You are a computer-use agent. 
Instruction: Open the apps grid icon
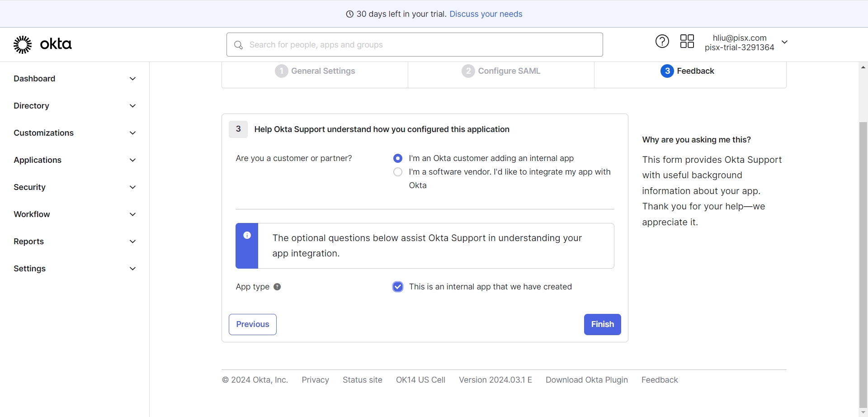click(x=687, y=42)
